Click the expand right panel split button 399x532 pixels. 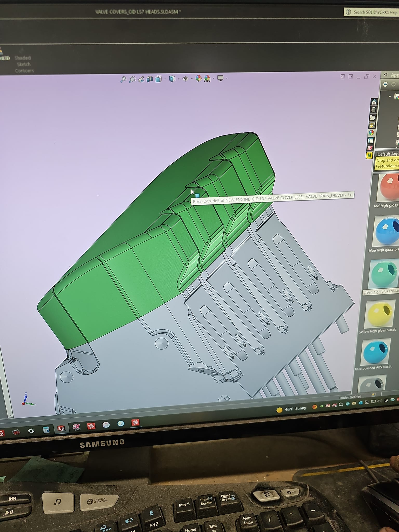point(351,77)
